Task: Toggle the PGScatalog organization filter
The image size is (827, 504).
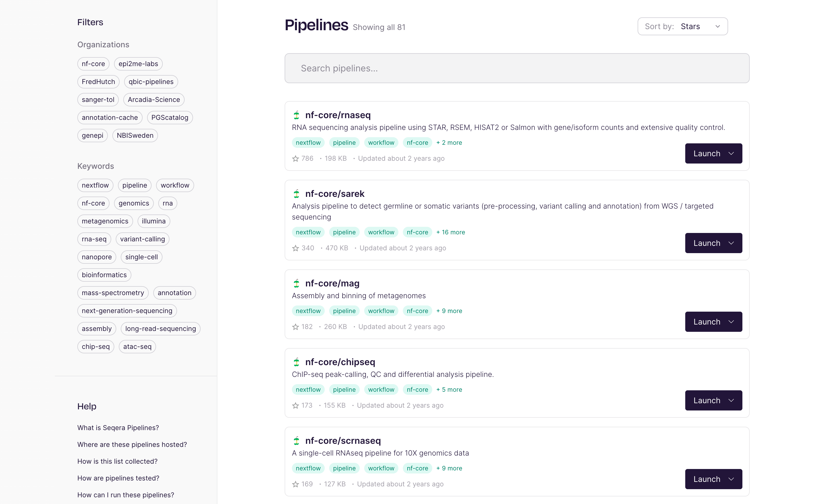Action: tap(170, 117)
